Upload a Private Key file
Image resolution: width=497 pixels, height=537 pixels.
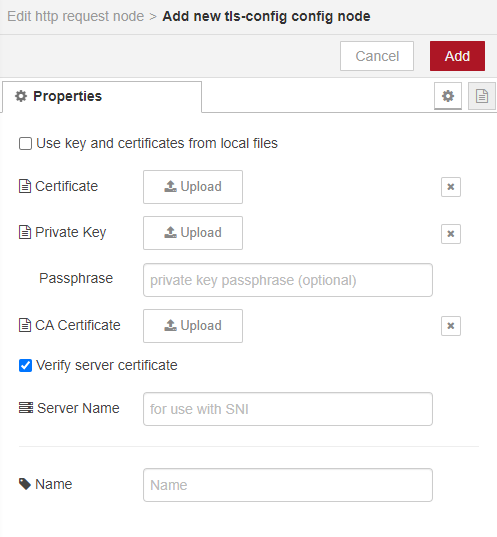click(x=193, y=233)
